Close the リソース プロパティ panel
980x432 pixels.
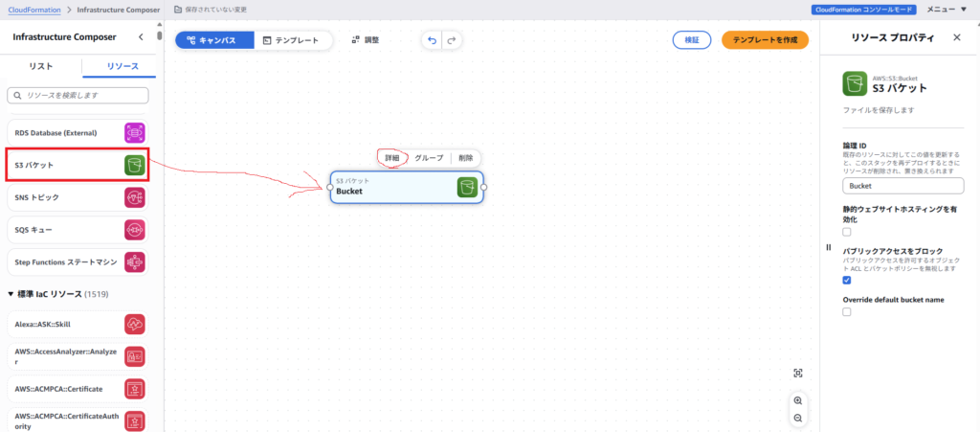[x=957, y=37]
